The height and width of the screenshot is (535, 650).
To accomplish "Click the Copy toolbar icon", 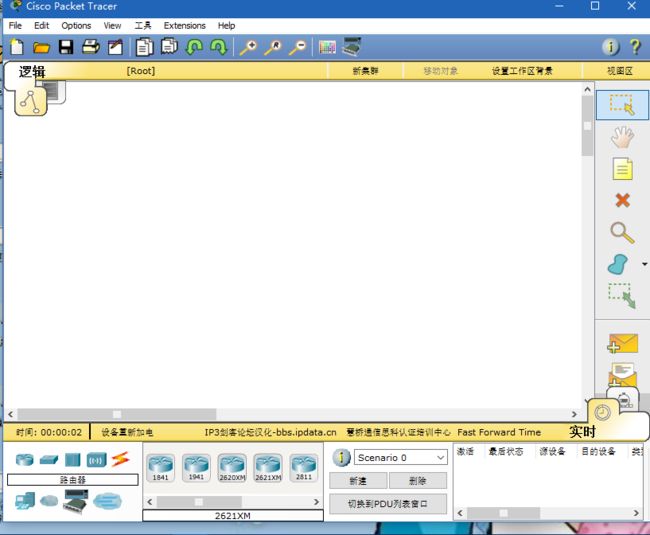I will 145,47.
